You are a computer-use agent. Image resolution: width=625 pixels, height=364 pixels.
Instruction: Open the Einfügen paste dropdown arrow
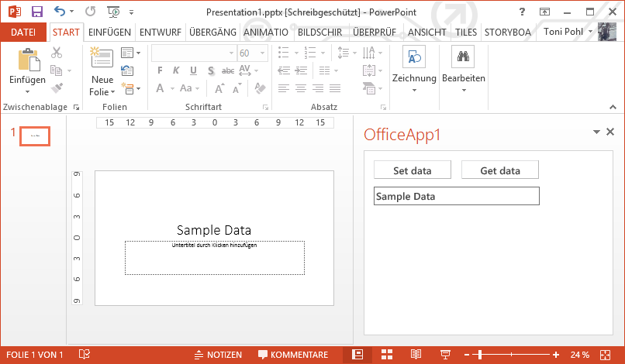tap(27, 91)
